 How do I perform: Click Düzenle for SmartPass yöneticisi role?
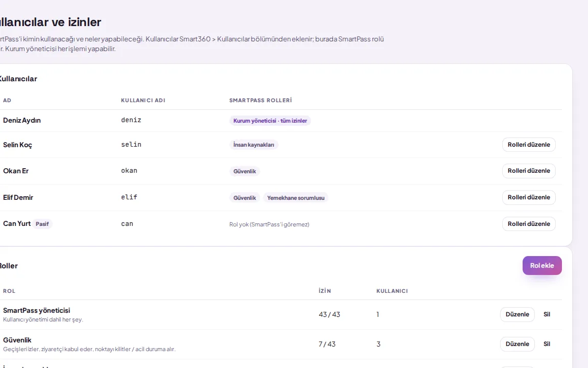coord(517,314)
